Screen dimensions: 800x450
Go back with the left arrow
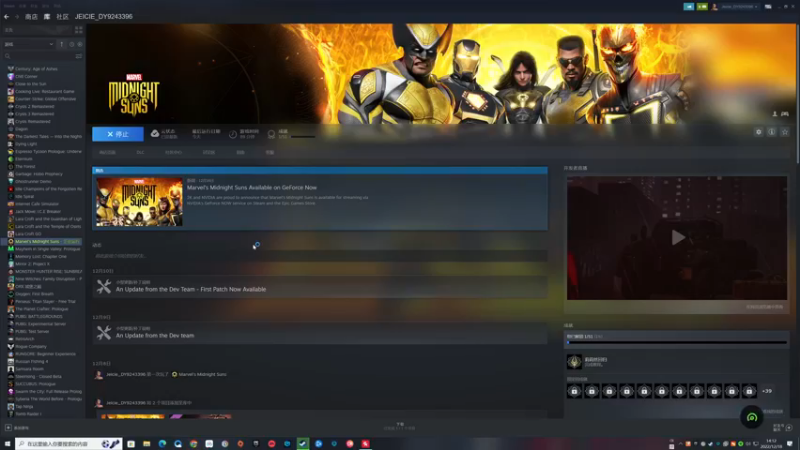[7, 17]
